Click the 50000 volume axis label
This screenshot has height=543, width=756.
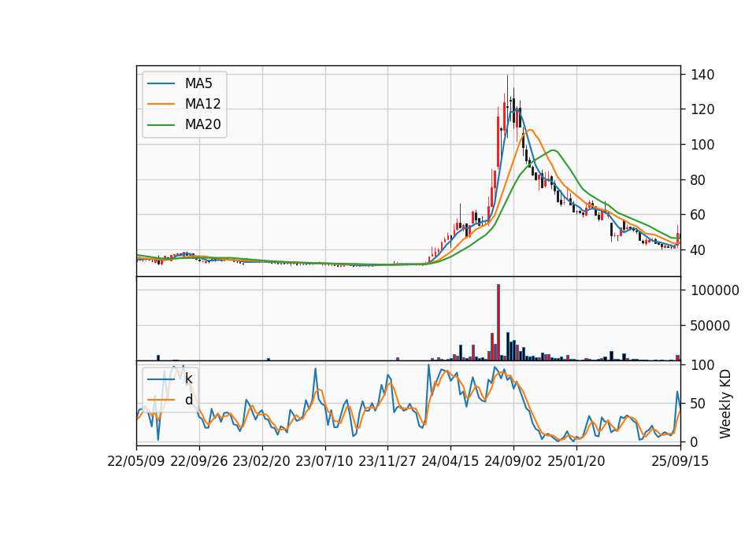710,326
